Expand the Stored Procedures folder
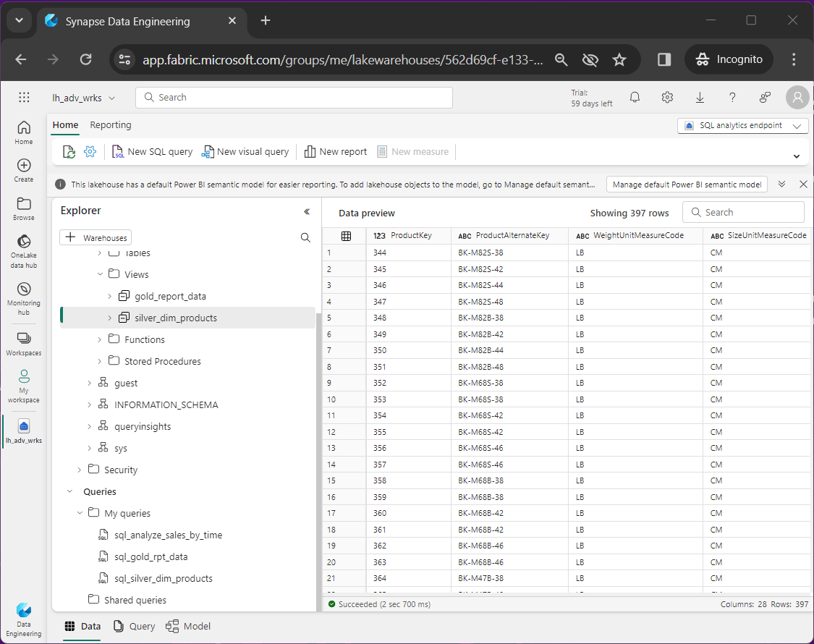This screenshot has height=644, width=814. click(100, 361)
